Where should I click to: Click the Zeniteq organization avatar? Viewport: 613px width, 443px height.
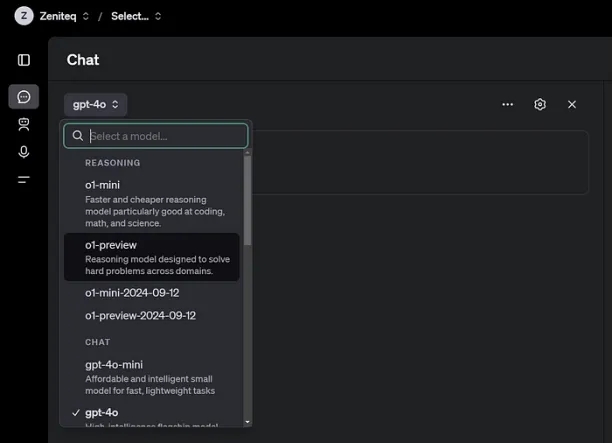point(24,16)
